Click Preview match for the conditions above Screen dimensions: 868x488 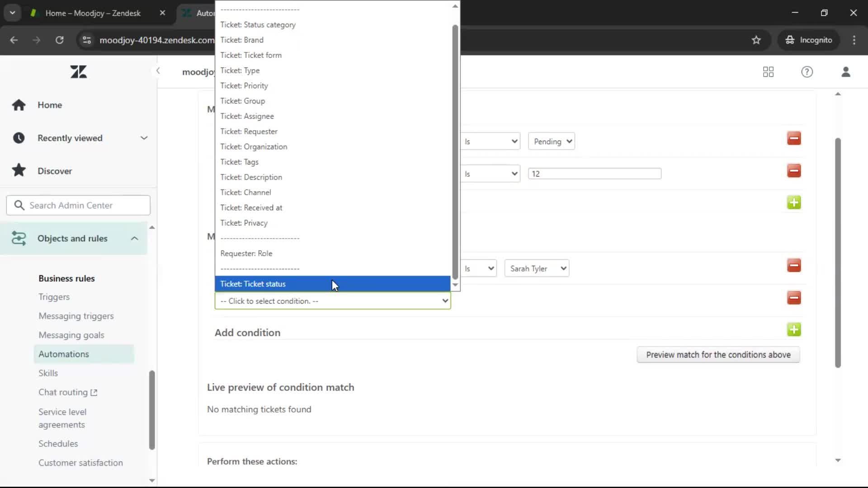(718, 355)
